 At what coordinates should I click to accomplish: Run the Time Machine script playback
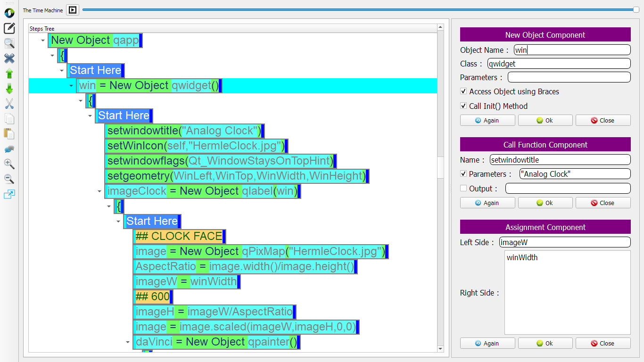click(x=72, y=10)
